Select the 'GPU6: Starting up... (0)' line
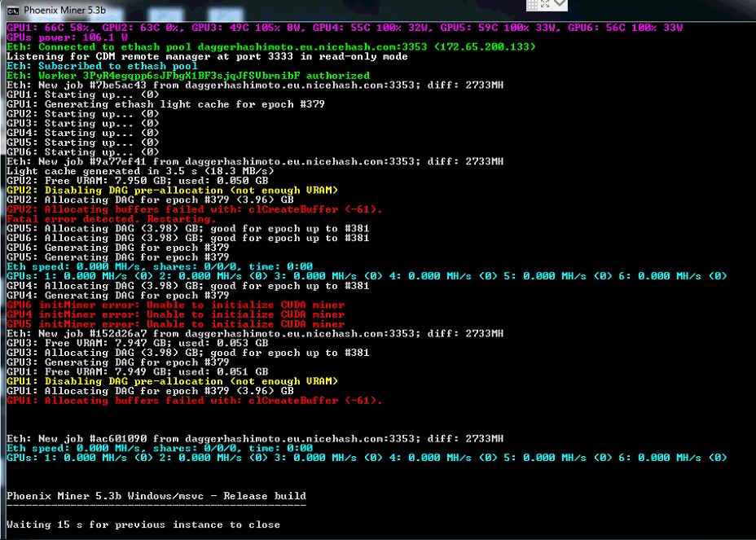This screenshot has width=756, height=540. pos(82,151)
